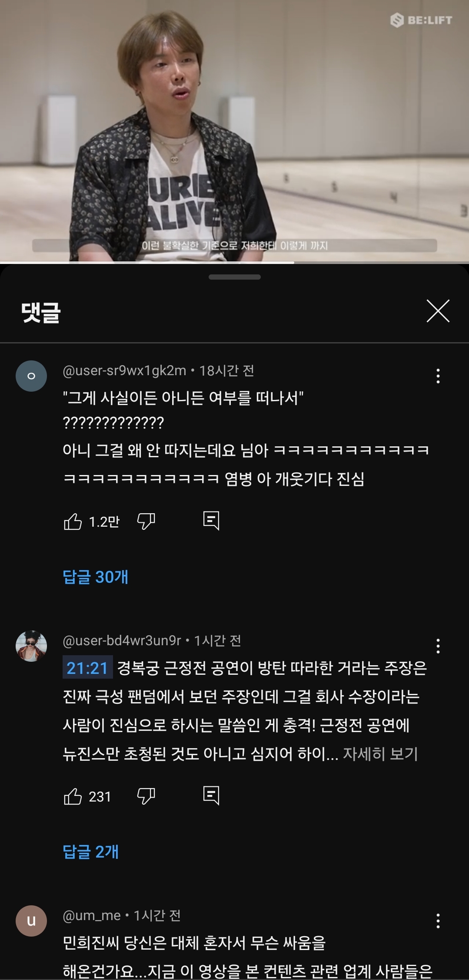Open more options for user-bd4wr3un9r's comment
This screenshot has width=469, height=980.
(438, 646)
